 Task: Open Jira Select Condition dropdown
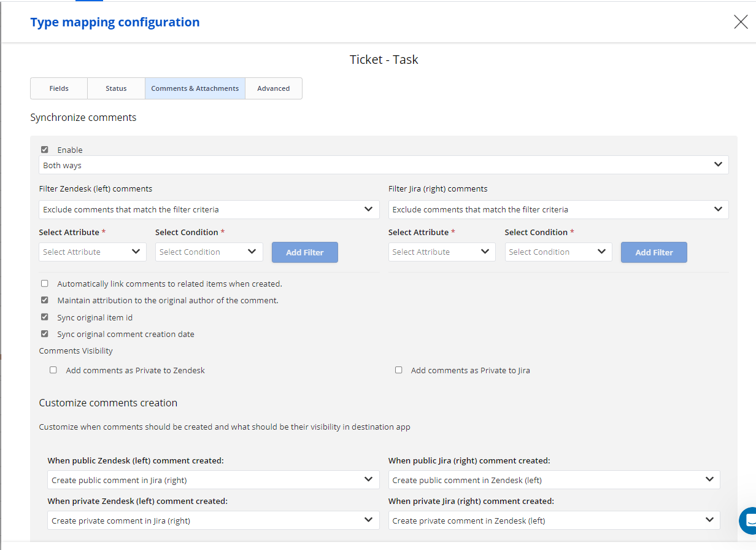(x=558, y=252)
